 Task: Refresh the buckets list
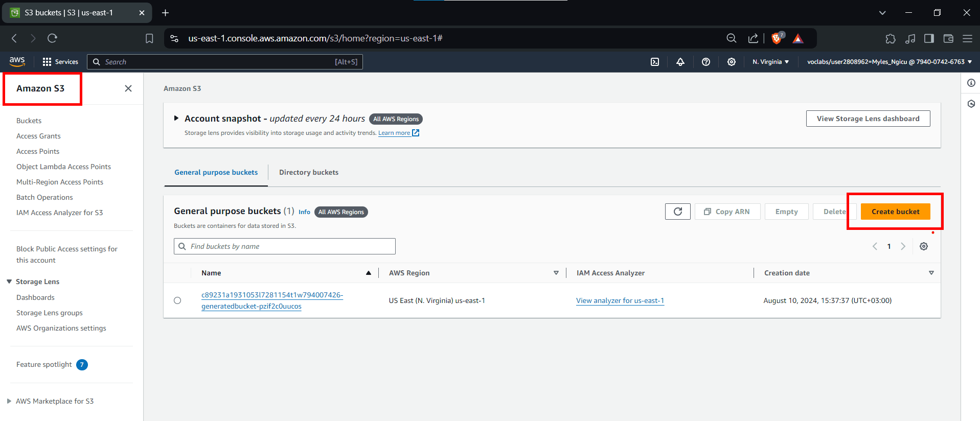[x=678, y=212]
